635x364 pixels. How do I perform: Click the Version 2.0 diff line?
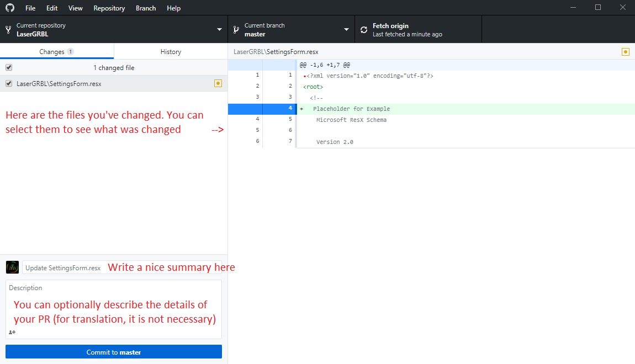[335, 142]
